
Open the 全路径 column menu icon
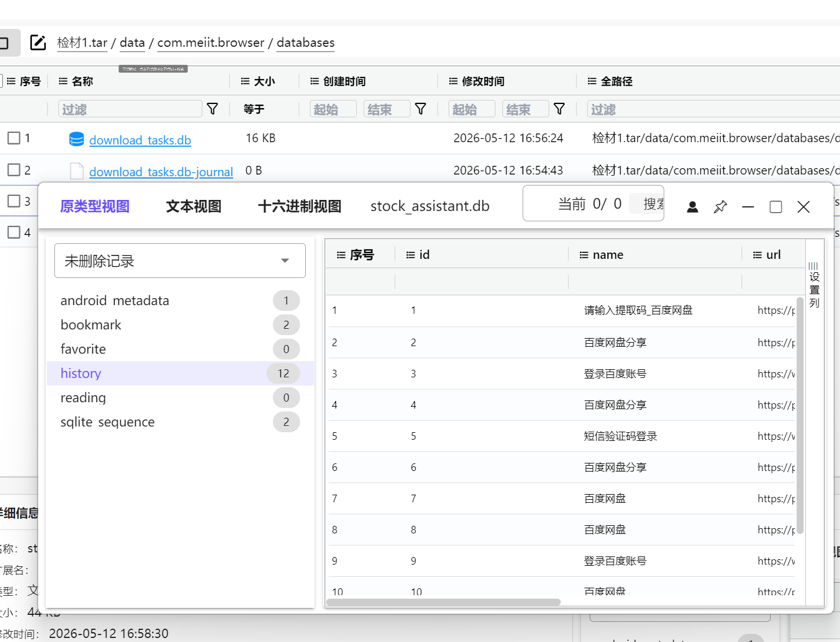point(592,81)
